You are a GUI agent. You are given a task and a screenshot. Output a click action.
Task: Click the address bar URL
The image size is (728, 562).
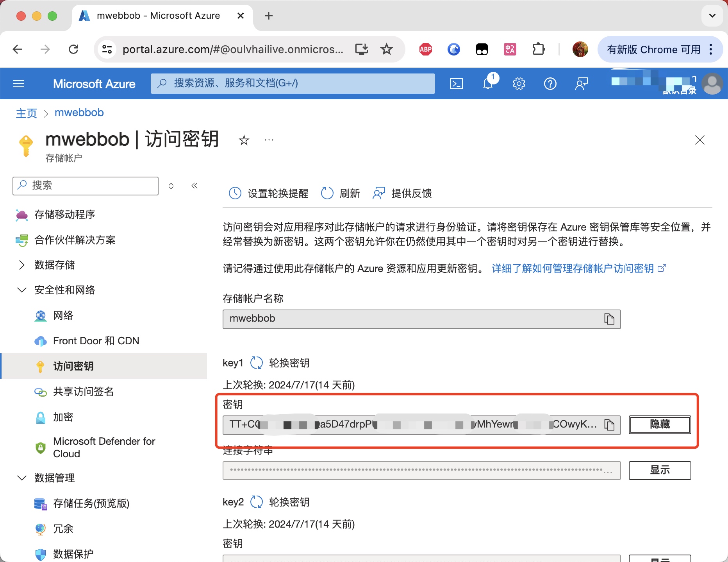[233, 49]
